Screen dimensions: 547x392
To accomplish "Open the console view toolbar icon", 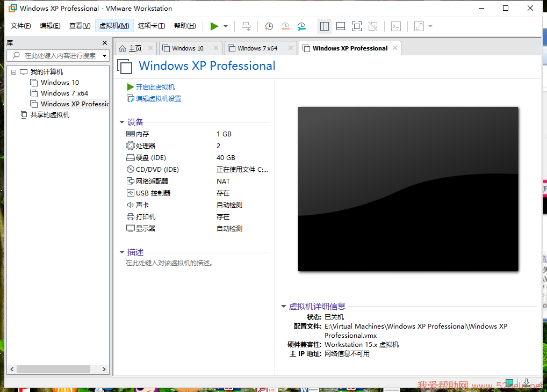I will 396,26.
